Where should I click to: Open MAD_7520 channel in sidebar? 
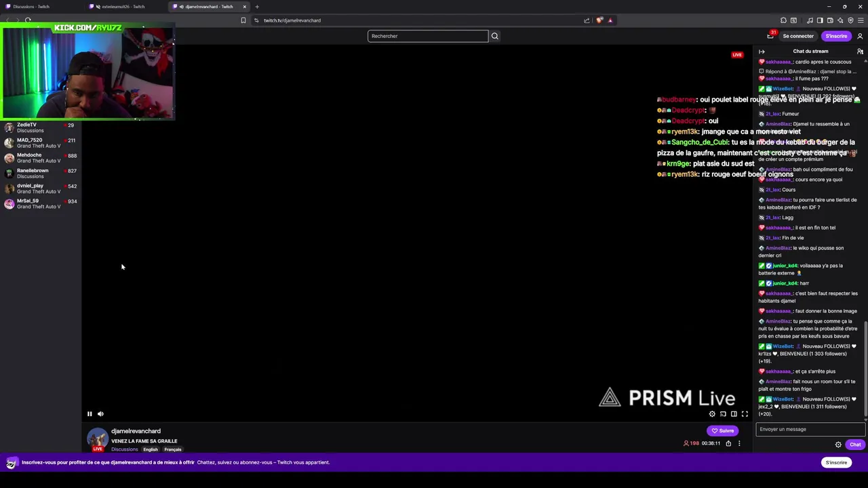click(41, 143)
